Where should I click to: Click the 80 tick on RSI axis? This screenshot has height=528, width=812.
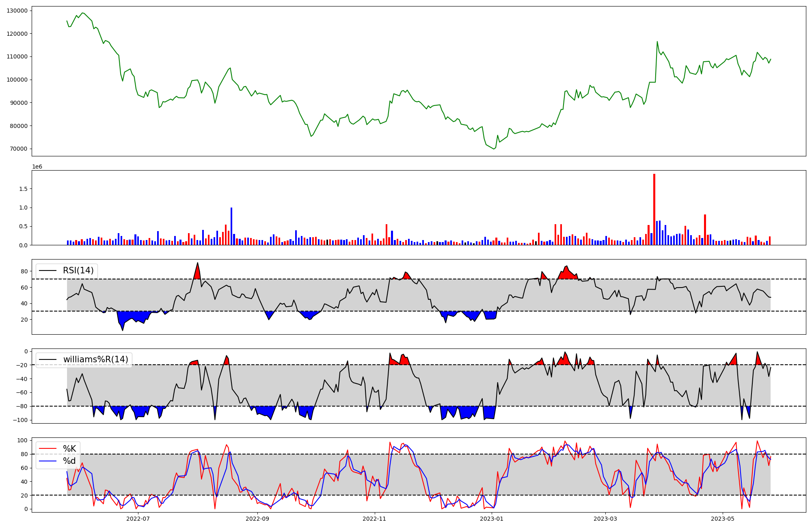(x=24, y=271)
